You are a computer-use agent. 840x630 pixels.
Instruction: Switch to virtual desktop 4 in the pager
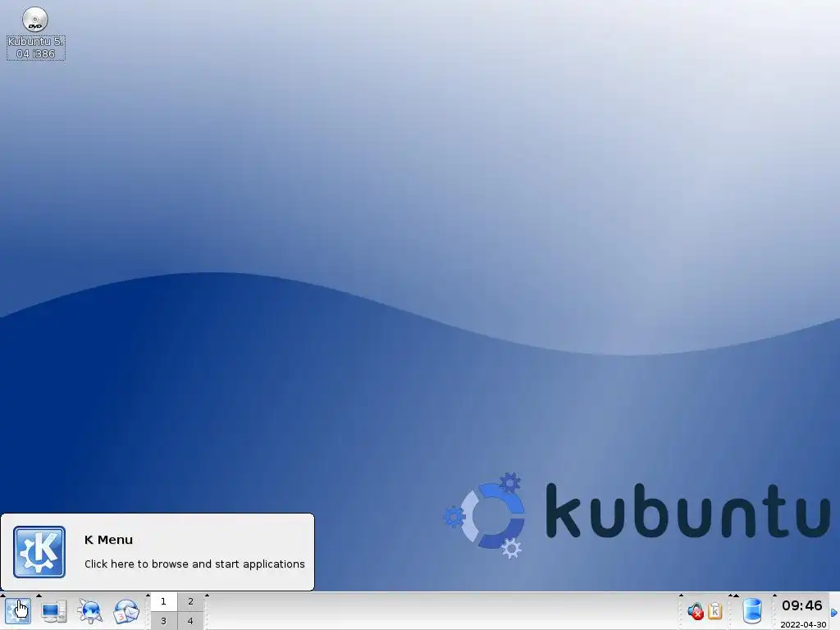tap(190, 621)
